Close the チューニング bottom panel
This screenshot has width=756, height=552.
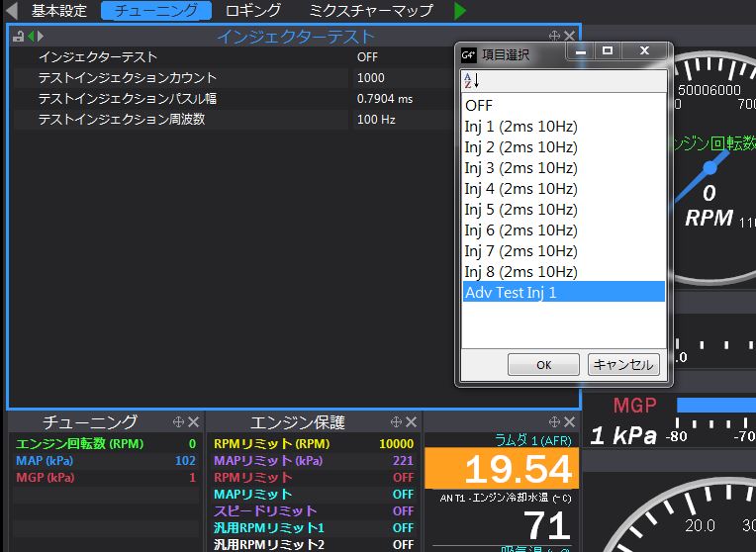tap(193, 421)
